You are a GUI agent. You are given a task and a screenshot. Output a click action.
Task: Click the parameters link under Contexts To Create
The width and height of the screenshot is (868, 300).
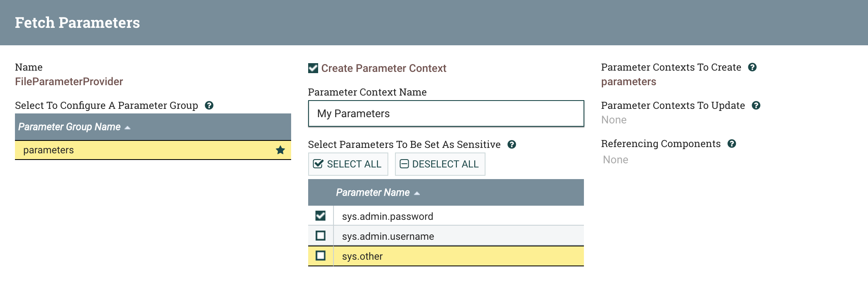pos(628,82)
